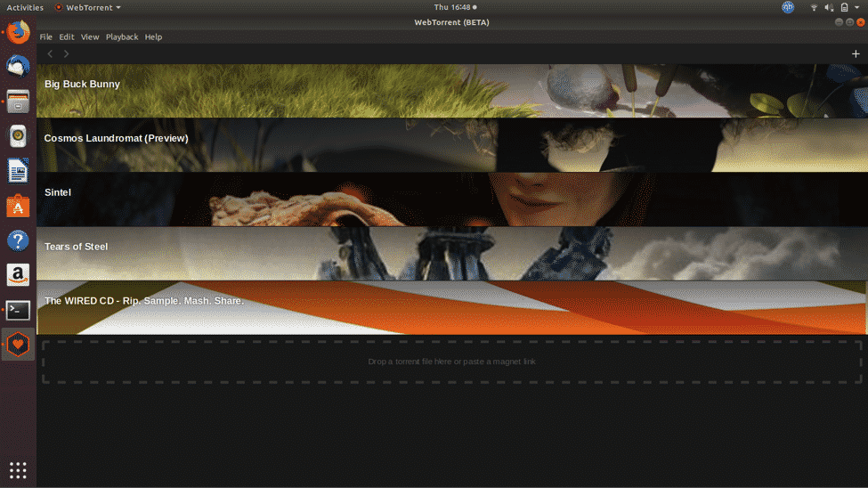Select Cosmos Laundromat (Preview) torrent
Image resolution: width=868 pixels, height=488 pixels.
pos(451,145)
